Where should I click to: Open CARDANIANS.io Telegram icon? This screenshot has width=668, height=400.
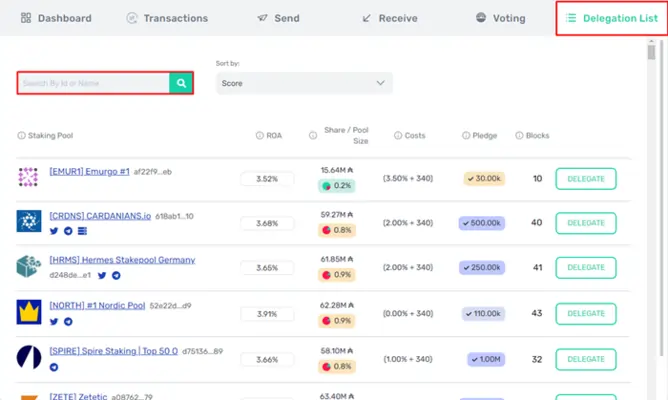[x=68, y=231]
